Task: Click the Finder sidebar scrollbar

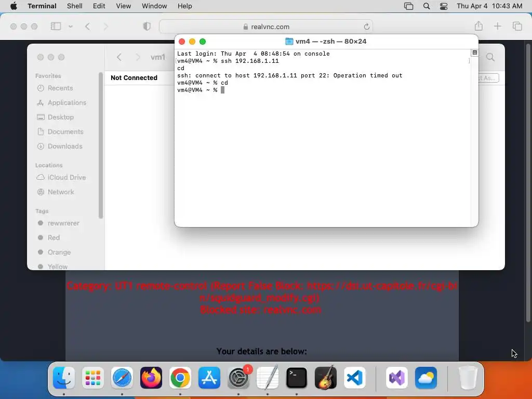Action: point(101,145)
